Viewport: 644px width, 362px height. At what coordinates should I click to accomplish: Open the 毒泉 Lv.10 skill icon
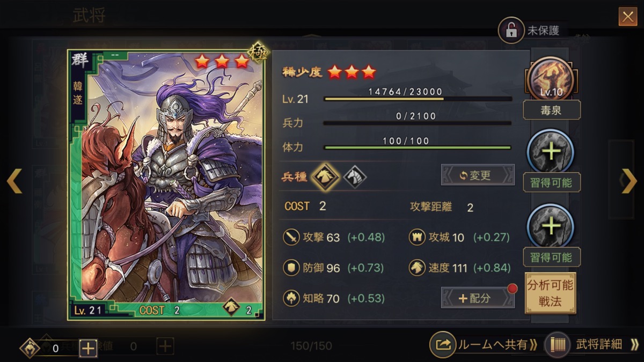(551, 80)
